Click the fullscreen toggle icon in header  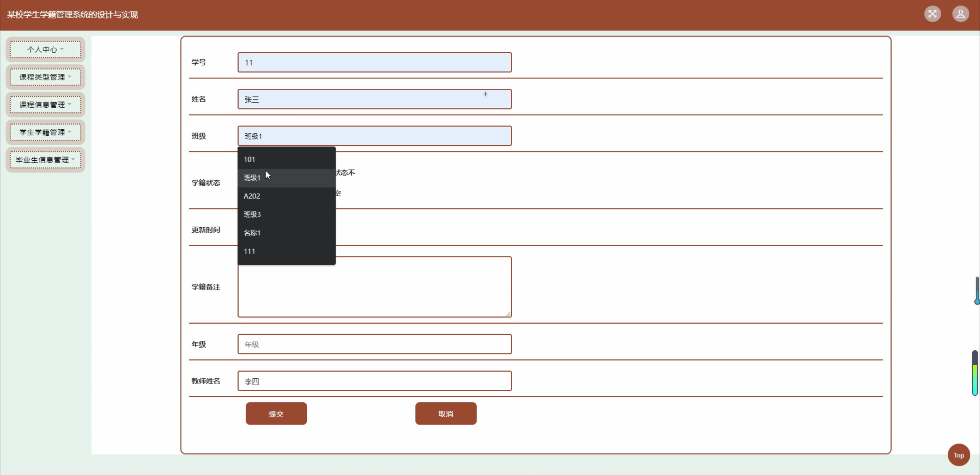[x=932, y=14]
